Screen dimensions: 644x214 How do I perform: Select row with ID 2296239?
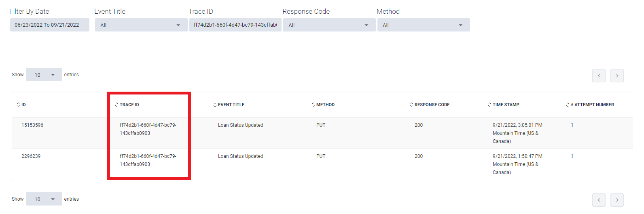tap(322, 164)
